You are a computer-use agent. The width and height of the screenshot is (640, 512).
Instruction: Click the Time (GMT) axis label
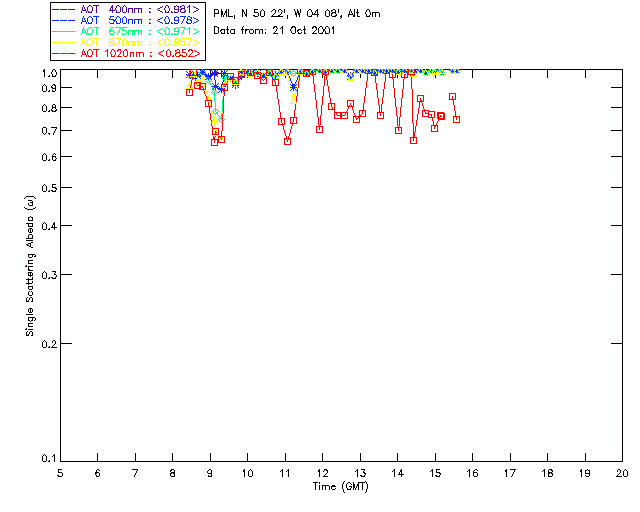pyautogui.click(x=340, y=487)
